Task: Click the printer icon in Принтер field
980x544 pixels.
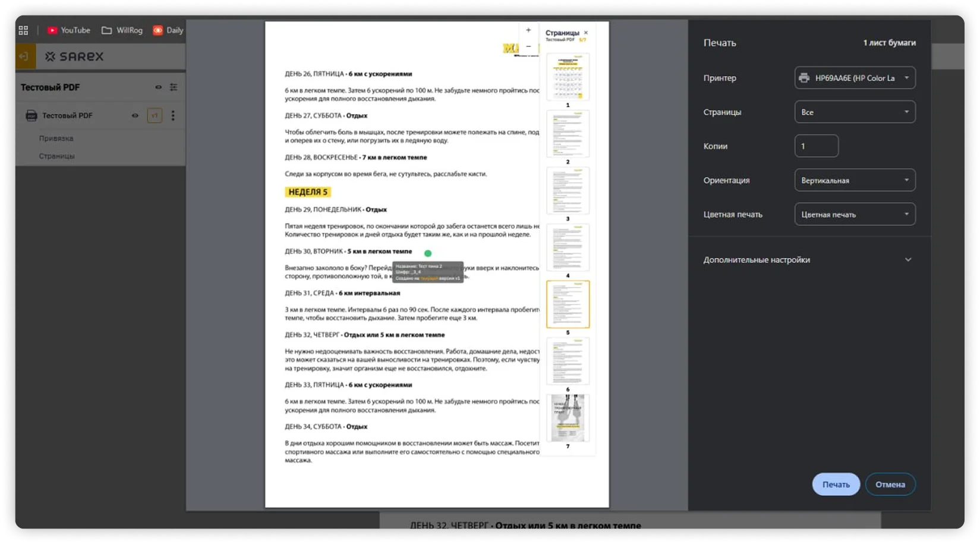Action: [804, 78]
